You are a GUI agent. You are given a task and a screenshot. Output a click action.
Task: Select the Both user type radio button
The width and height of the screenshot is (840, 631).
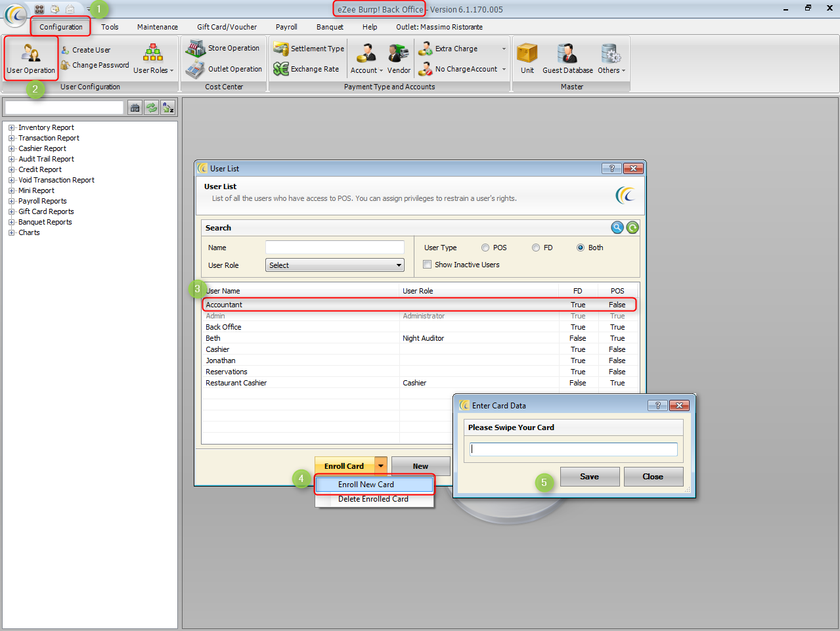[x=581, y=248]
